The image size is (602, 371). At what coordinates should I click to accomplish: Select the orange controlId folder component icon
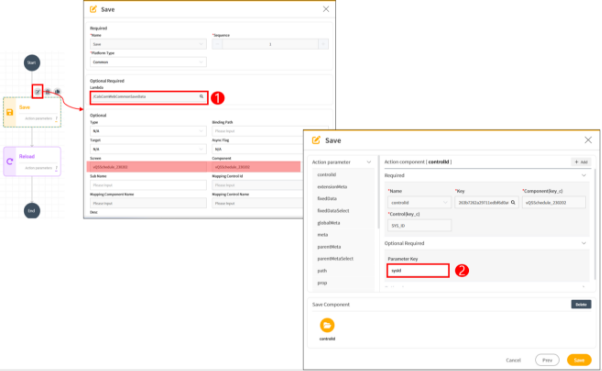(x=327, y=325)
